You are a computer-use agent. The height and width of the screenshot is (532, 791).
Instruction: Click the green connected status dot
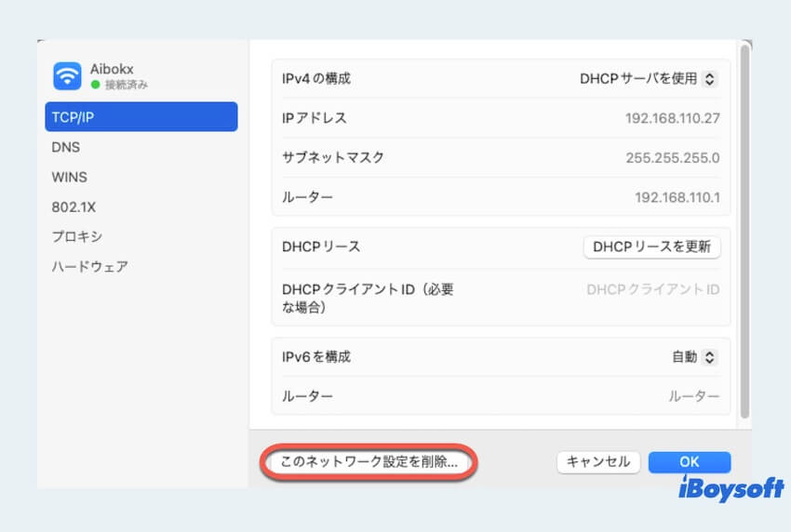pyautogui.click(x=95, y=85)
